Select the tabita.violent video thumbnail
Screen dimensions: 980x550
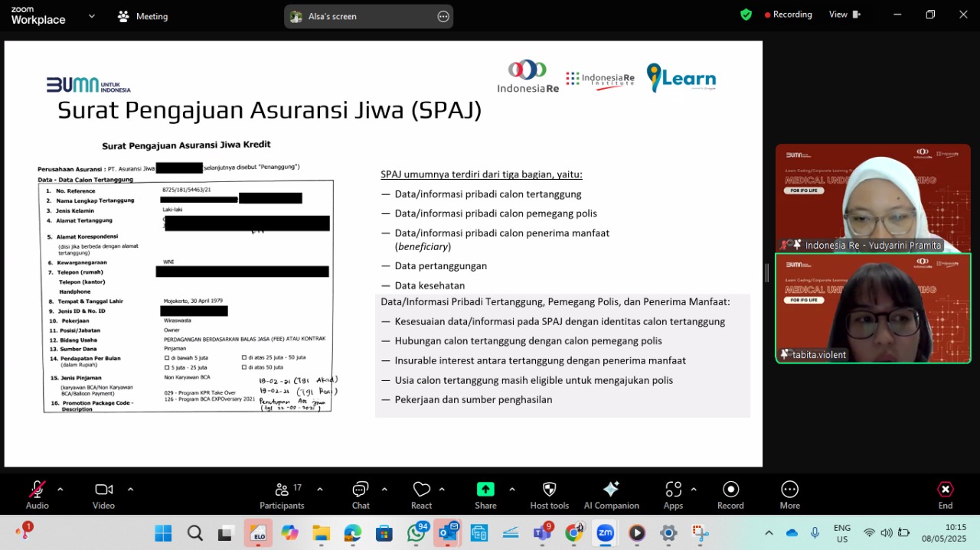point(873,308)
